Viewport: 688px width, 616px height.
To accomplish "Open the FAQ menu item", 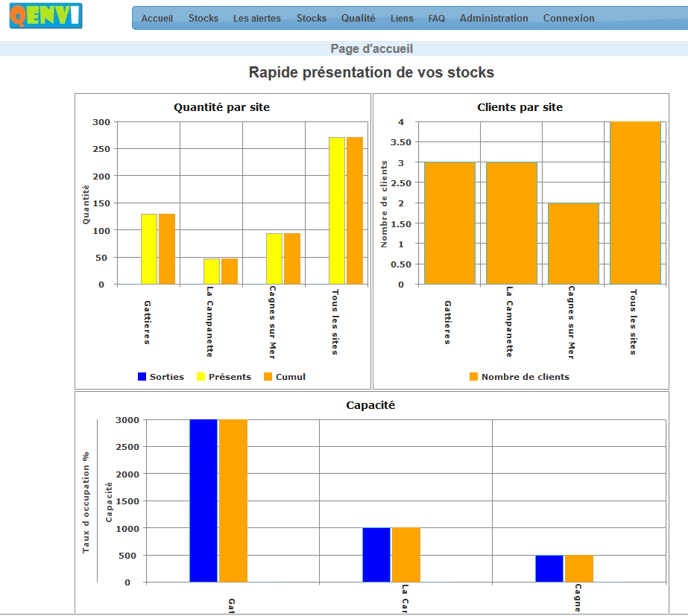I will [437, 19].
